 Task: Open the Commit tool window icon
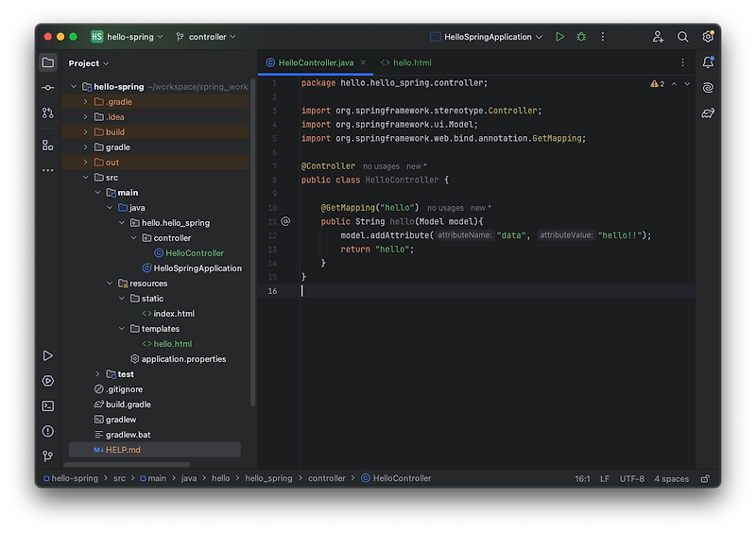coord(47,87)
